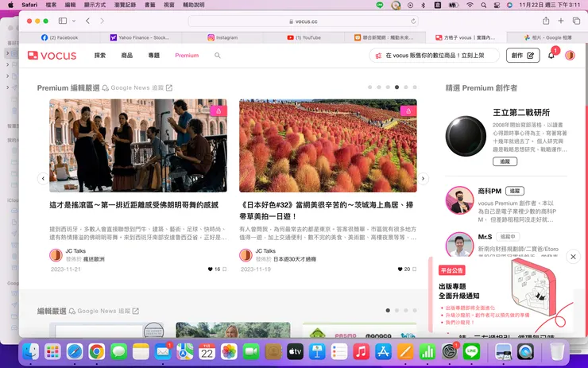Click the vocus logo in header
The image size is (588, 368).
[x=52, y=56]
